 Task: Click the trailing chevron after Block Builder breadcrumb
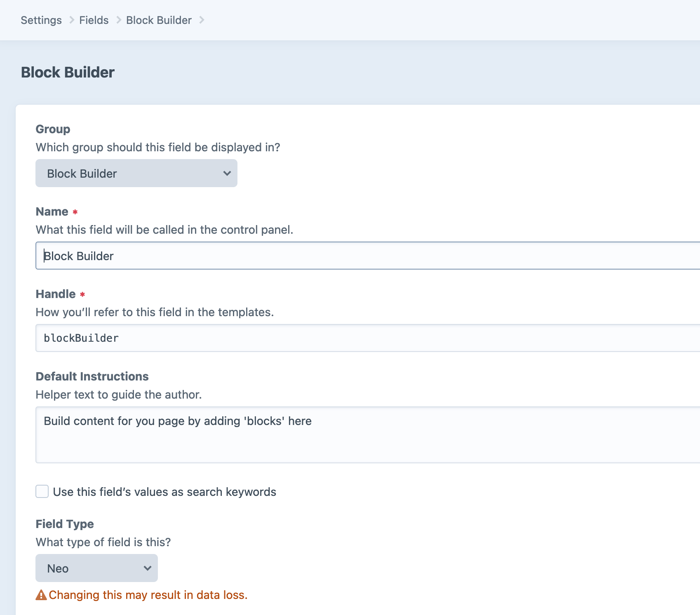coord(202,20)
